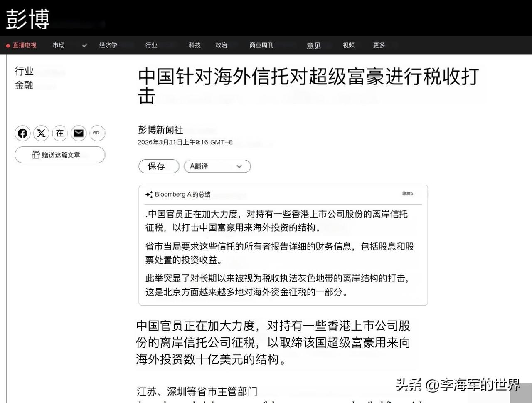Switch to the 经济学 section tab

tap(108, 45)
